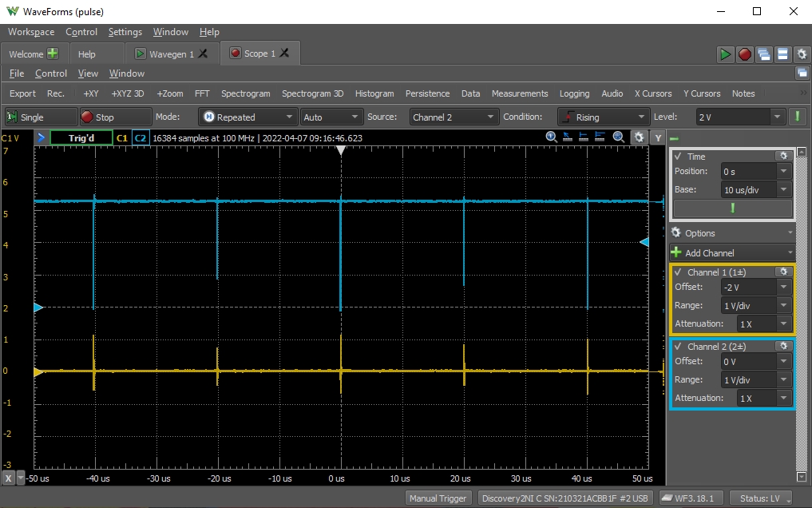Open the Auto trigger dropdown
This screenshot has width=812, height=508.
tap(331, 117)
